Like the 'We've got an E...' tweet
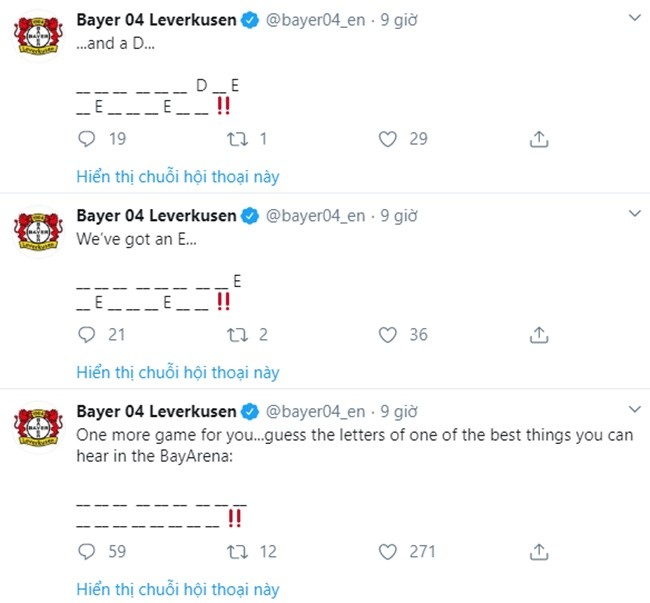Image resolution: width=650 pixels, height=603 pixels. pyautogui.click(x=387, y=335)
